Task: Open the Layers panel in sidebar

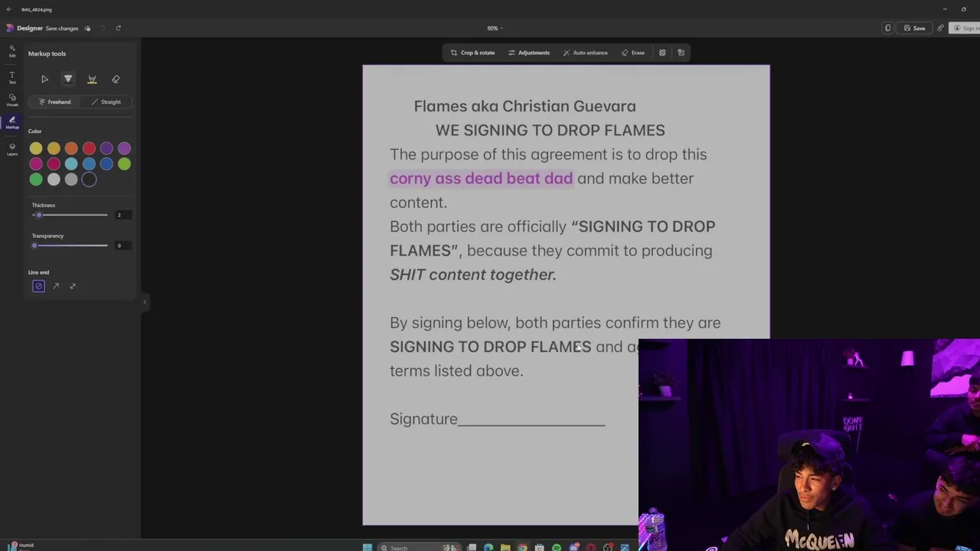Action: tap(12, 149)
